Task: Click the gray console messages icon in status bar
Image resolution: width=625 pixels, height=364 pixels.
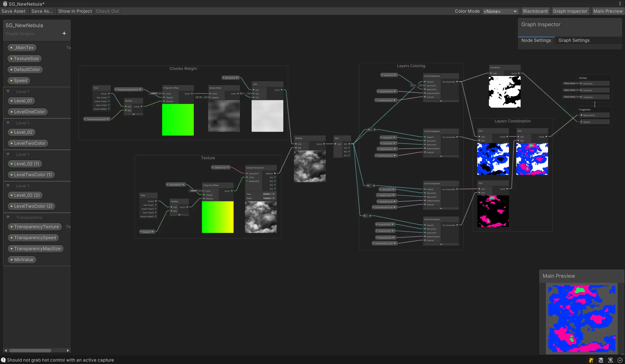Action: pyautogui.click(x=600, y=360)
